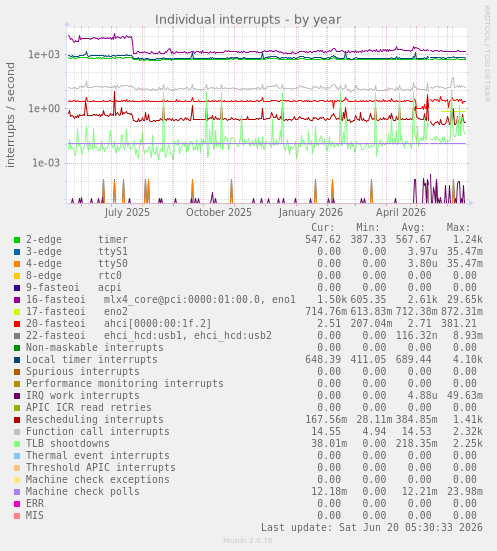Click the blue swatch for 3-edge ttyS1
The width and height of the screenshot is (497, 551).
tap(17, 252)
